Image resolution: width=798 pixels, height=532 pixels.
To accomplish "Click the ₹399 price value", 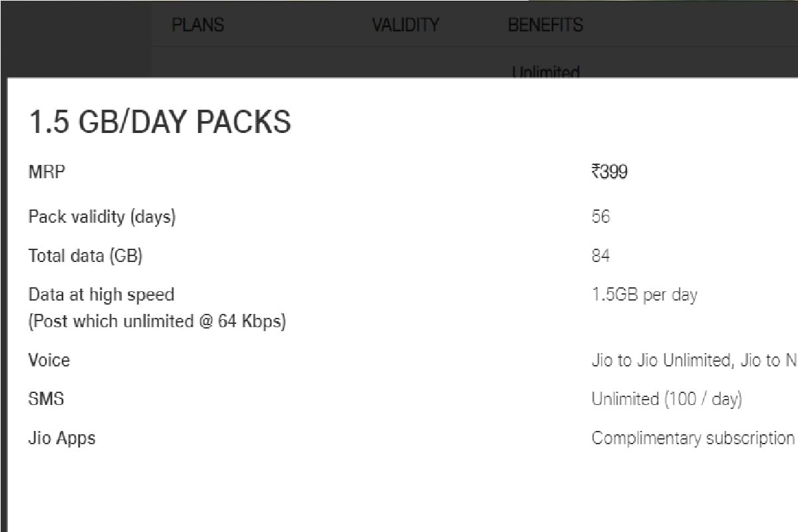I will (x=609, y=172).
